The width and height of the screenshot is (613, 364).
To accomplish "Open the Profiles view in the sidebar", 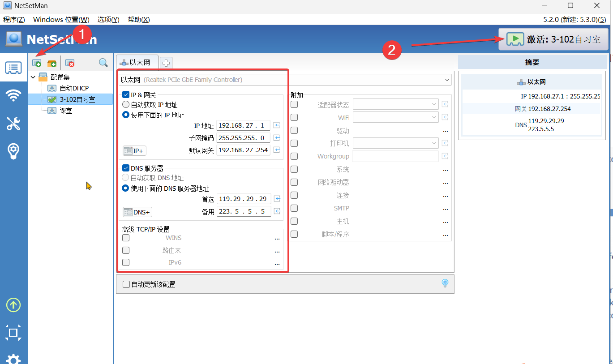I will 13,68.
